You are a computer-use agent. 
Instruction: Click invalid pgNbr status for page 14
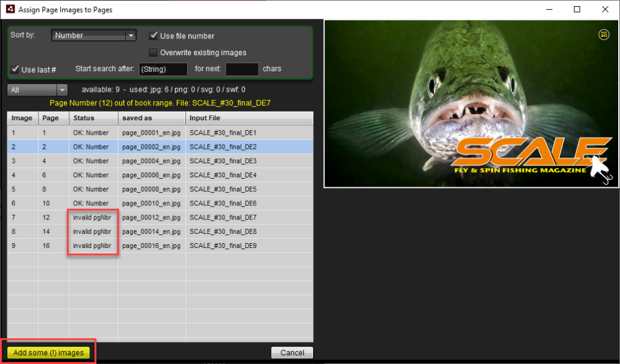pyautogui.click(x=94, y=231)
